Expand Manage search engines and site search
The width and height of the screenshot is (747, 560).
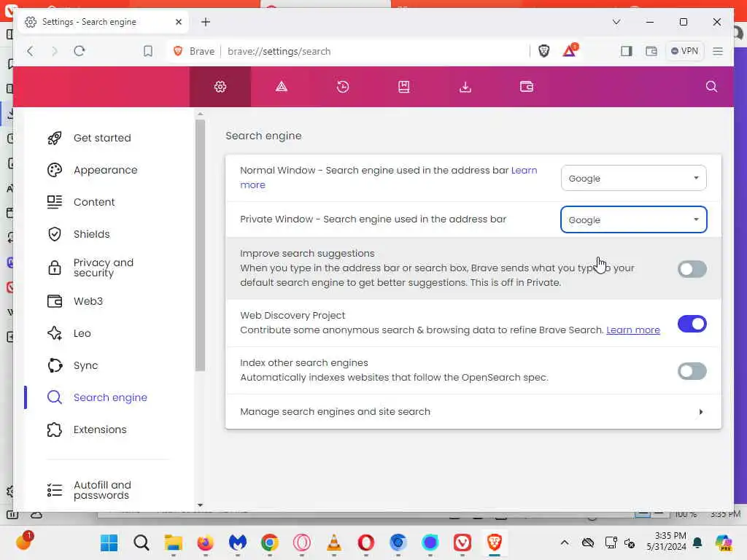pyautogui.click(x=473, y=412)
